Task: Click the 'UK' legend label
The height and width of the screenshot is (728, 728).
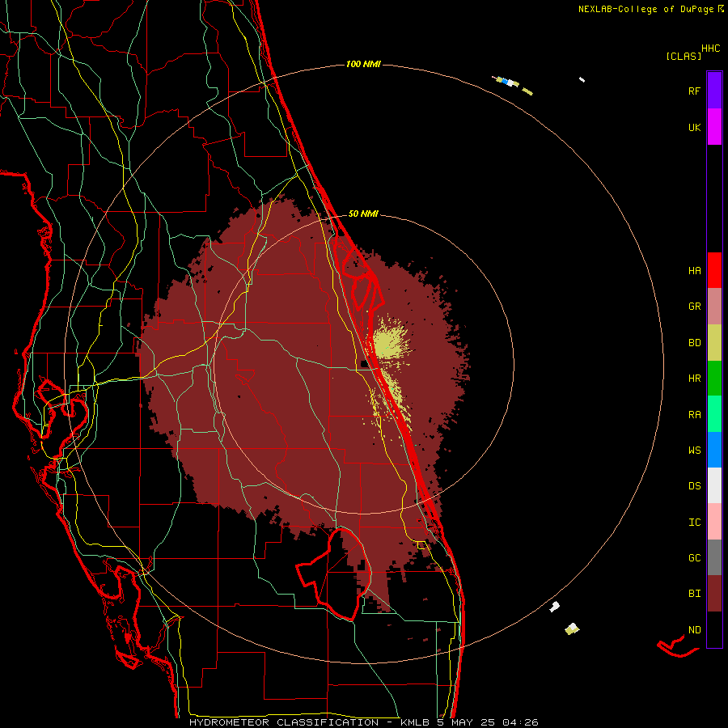Action: (694, 127)
